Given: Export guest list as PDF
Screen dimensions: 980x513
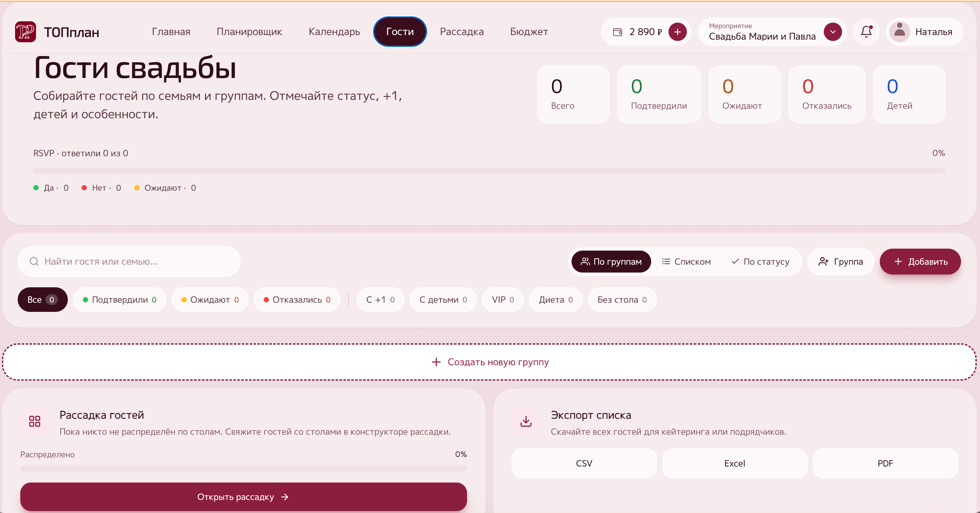Looking at the screenshot, I should click(x=885, y=463).
